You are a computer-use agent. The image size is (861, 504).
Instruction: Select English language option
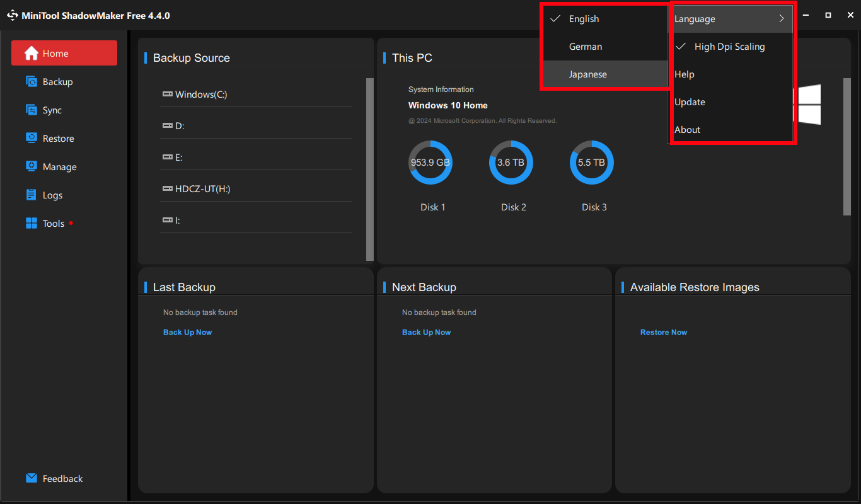[604, 19]
